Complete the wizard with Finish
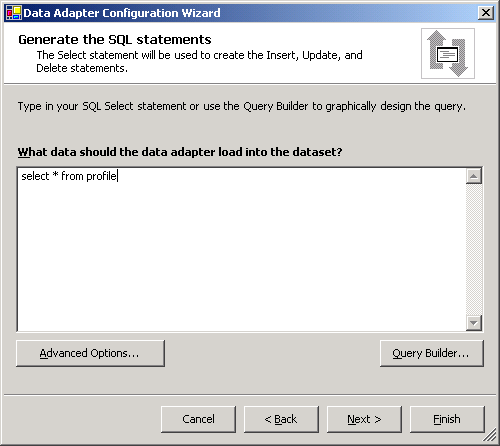 [x=447, y=419]
